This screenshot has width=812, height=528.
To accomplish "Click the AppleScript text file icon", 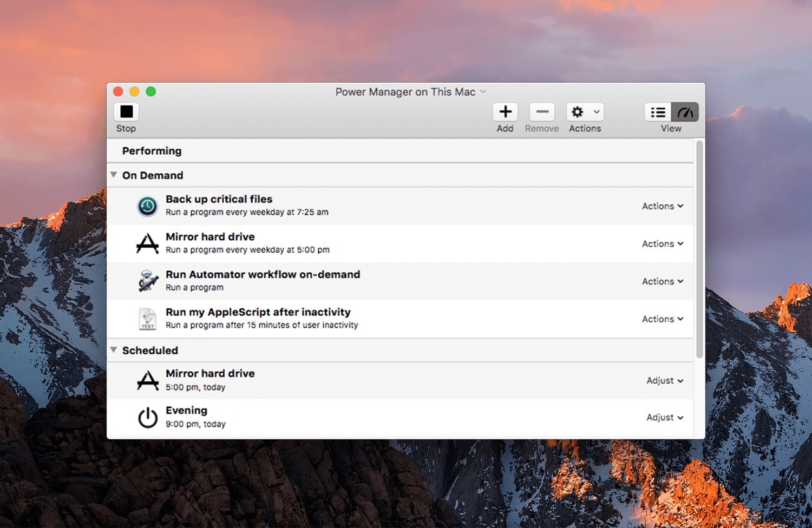I will (147, 319).
